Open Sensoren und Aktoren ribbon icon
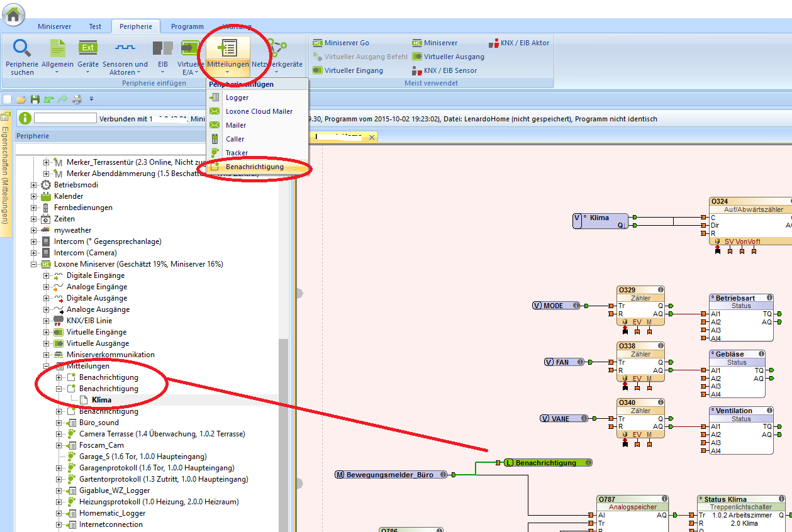This screenshot has height=532, width=792. click(125, 48)
